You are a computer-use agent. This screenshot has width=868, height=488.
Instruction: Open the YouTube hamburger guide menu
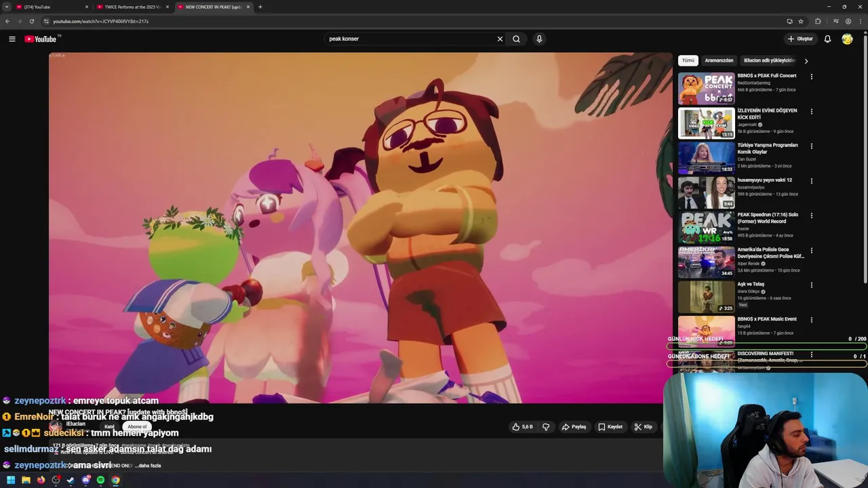point(12,39)
